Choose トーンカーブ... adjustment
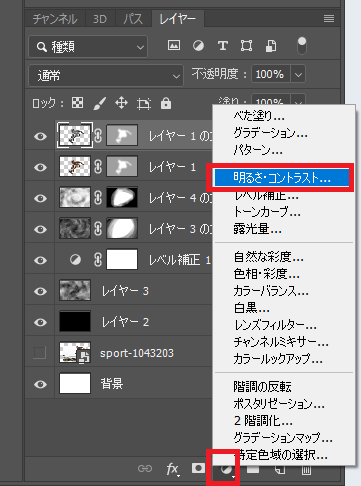This screenshot has width=361, height=486. pos(267,212)
